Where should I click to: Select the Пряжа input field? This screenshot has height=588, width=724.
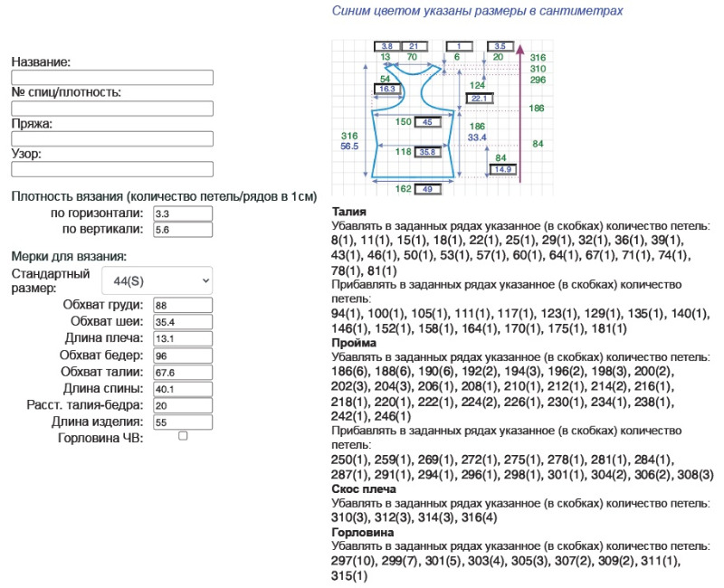pyautogui.click(x=112, y=139)
